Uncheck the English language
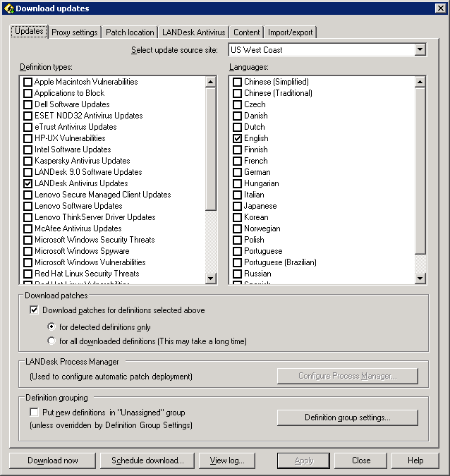 pos(237,138)
